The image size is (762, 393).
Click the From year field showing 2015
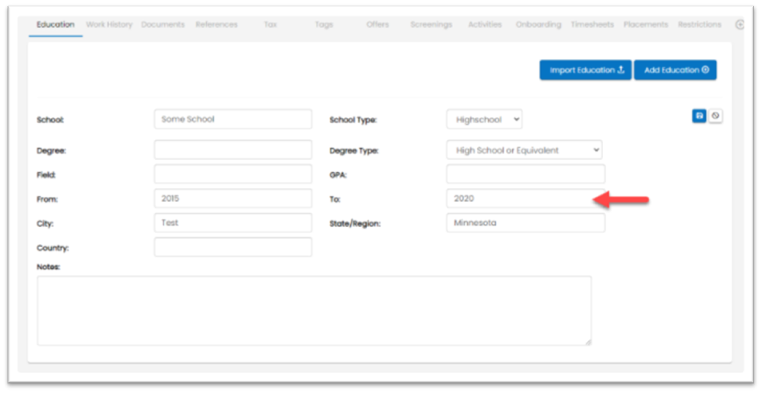233,198
